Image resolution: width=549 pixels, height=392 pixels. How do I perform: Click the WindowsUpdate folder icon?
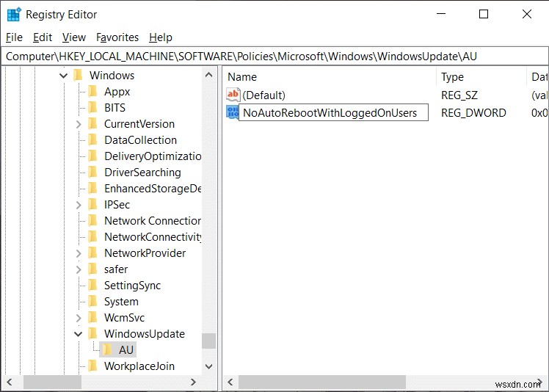click(92, 333)
